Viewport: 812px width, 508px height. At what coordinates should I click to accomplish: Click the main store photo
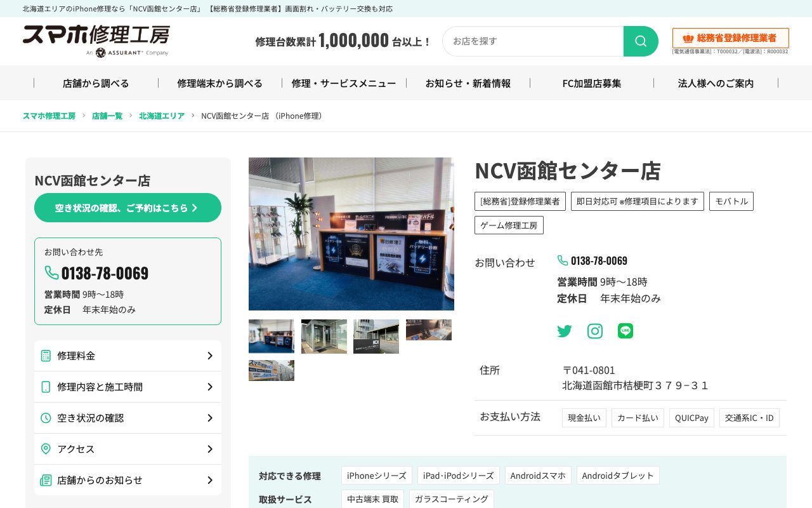[351, 234]
